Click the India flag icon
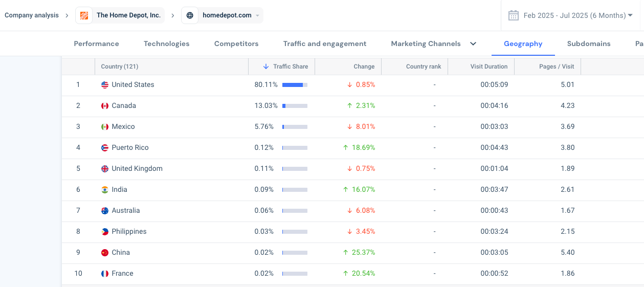The image size is (644, 287). pos(105,190)
